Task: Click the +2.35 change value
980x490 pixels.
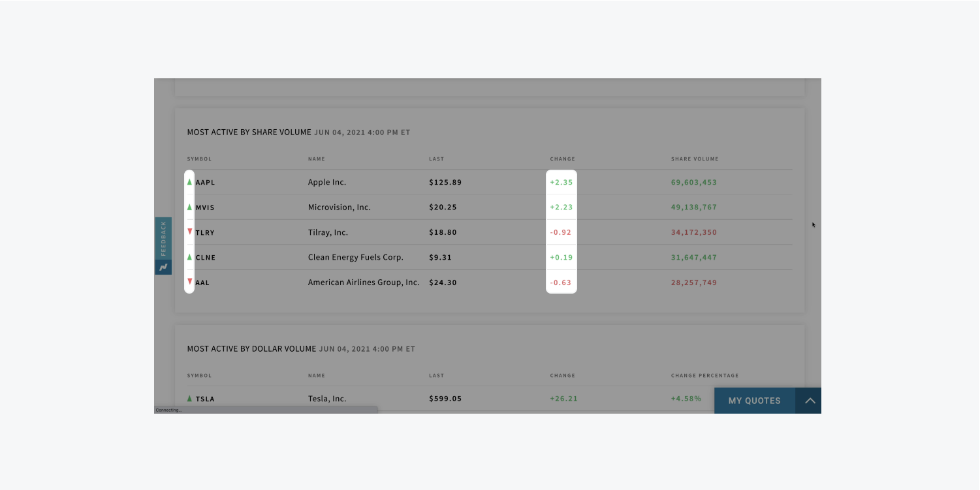Action: pos(561,183)
